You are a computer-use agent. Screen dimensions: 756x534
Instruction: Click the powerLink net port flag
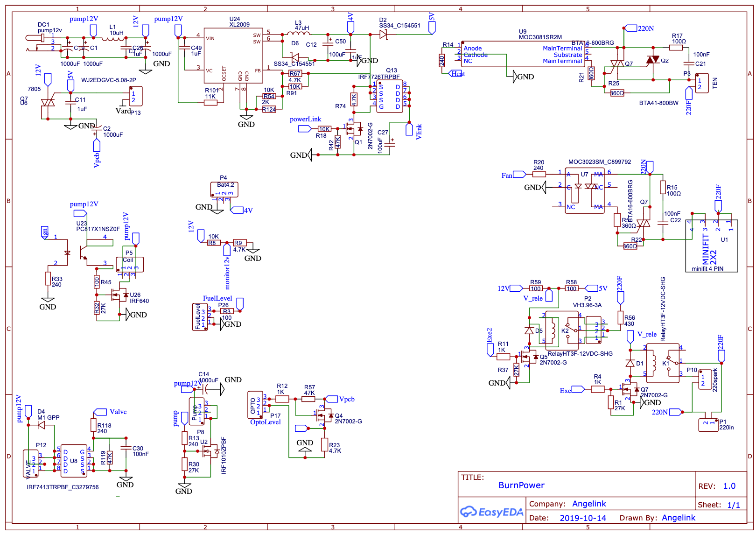pyautogui.click(x=305, y=129)
